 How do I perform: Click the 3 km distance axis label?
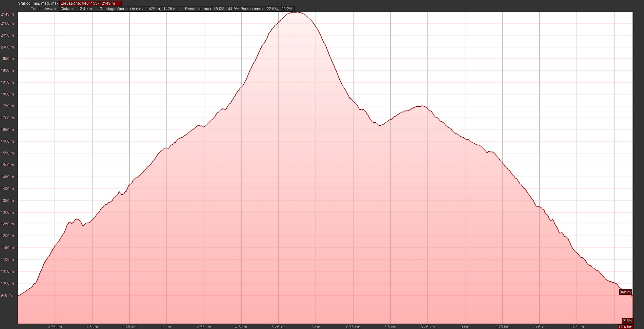click(x=166, y=327)
